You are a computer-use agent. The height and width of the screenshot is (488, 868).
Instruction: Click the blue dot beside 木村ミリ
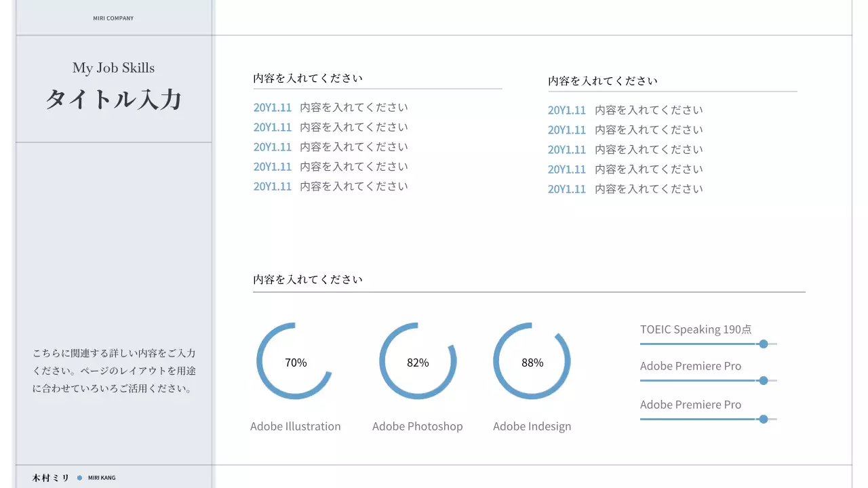(x=79, y=478)
